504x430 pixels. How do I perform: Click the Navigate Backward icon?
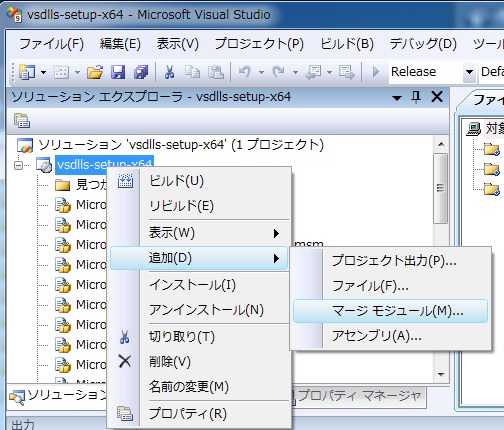tap(313, 72)
